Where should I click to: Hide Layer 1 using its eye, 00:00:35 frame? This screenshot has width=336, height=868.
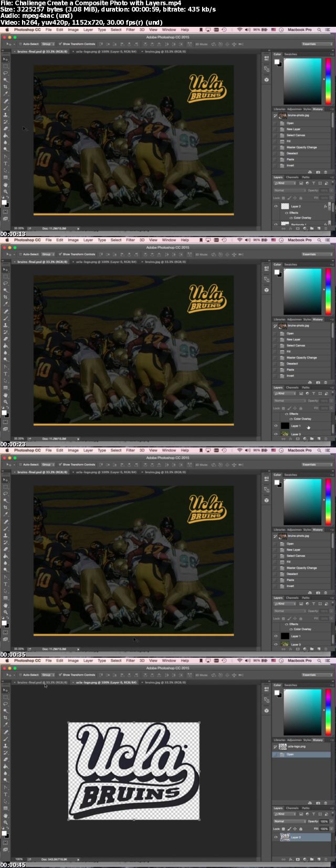[x=276, y=636]
